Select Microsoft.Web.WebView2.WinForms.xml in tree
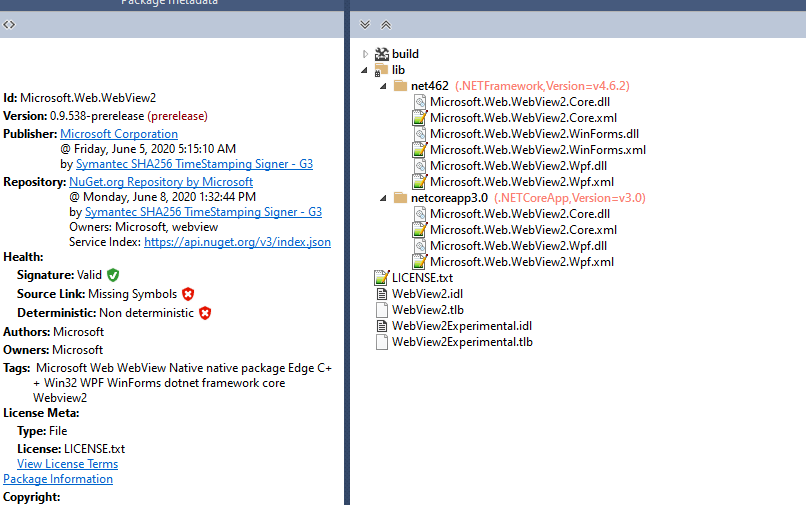Viewport: 806px width, 505px height. tap(538, 150)
